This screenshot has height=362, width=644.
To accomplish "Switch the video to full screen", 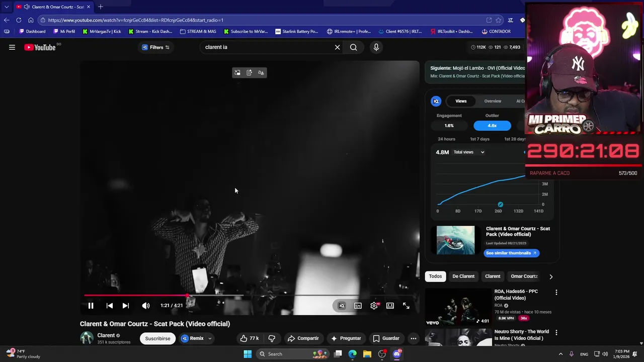I will (x=406, y=306).
